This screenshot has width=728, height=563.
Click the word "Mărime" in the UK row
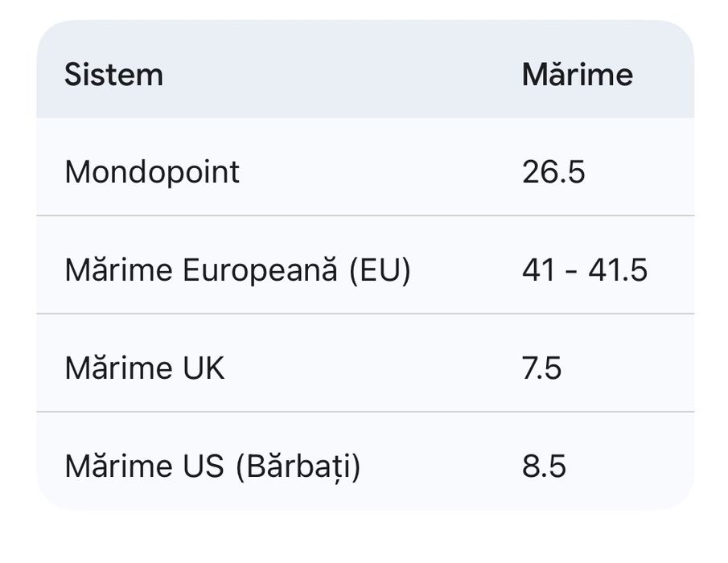tap(118, 368)
